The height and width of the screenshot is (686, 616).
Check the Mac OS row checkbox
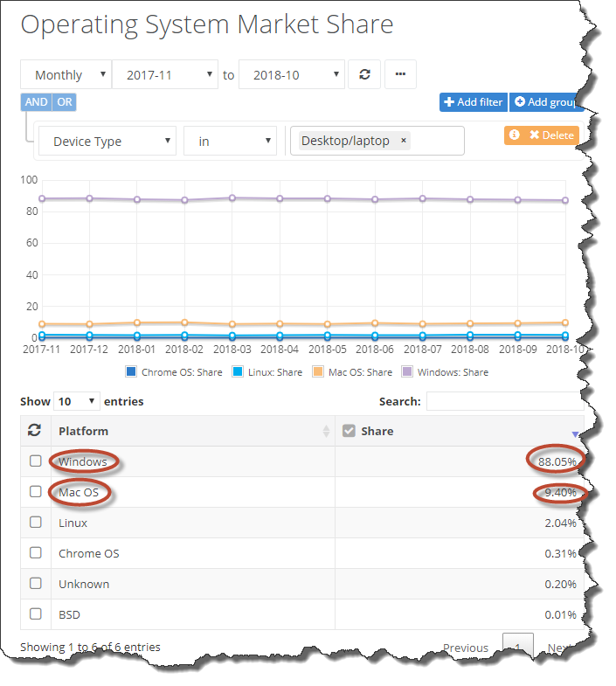36,492
